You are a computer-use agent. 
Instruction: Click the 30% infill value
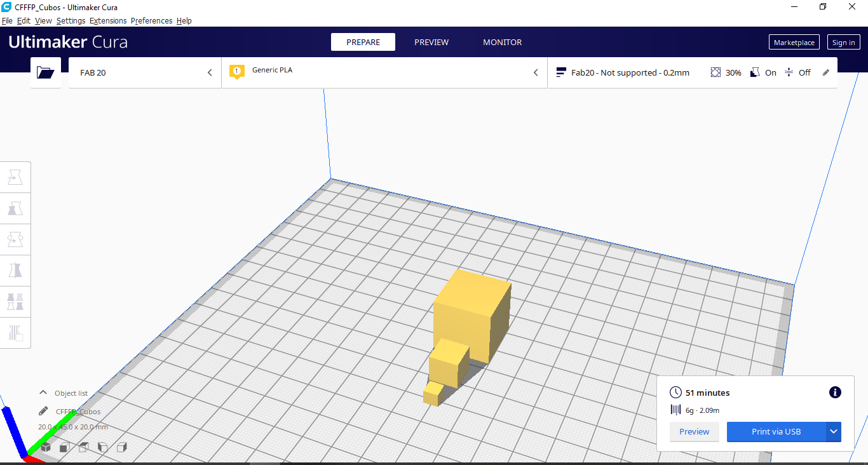[733, 72]
